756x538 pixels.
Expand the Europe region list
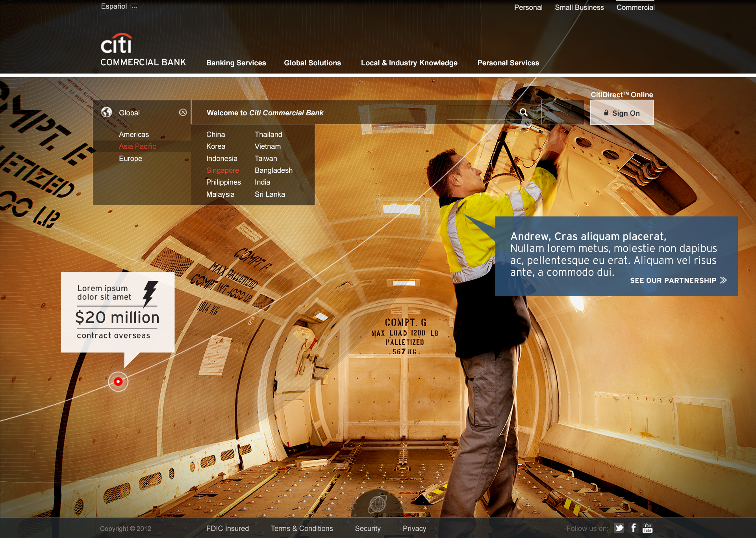point(130,159)
